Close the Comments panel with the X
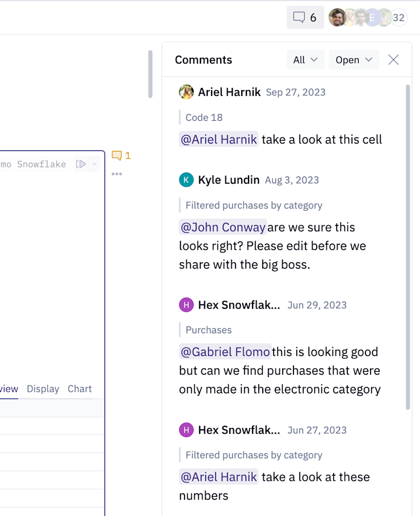420x516 pixels. (x=393, y=60)
